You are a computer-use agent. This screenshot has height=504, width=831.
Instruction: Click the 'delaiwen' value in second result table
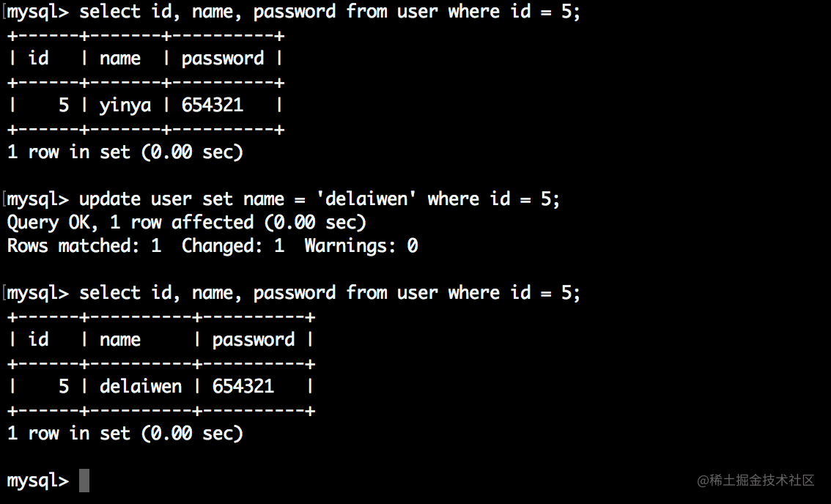click(x=141, y=386)
